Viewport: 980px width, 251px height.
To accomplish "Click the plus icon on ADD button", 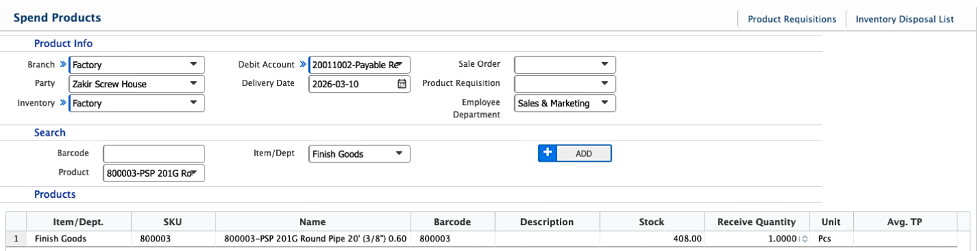I will coord(547,153).
